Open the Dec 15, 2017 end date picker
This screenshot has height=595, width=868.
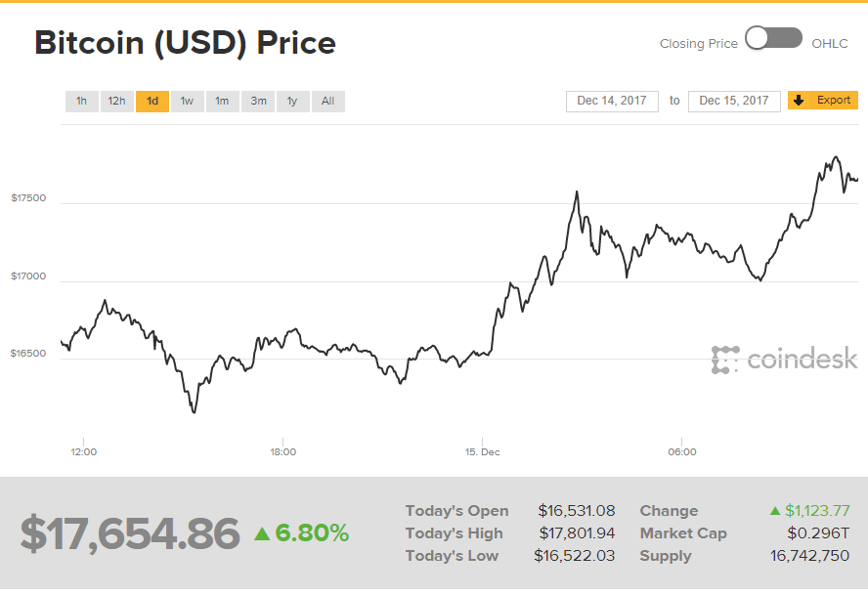pos(734,101)
